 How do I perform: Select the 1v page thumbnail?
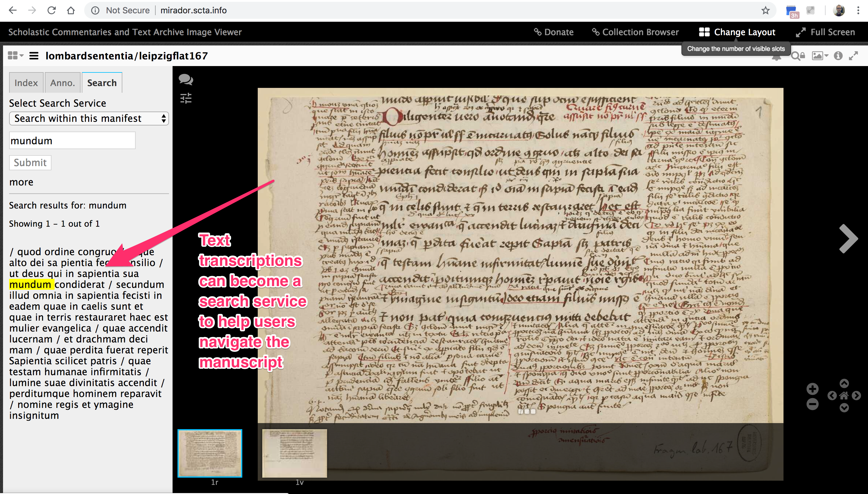coord(294,453)
